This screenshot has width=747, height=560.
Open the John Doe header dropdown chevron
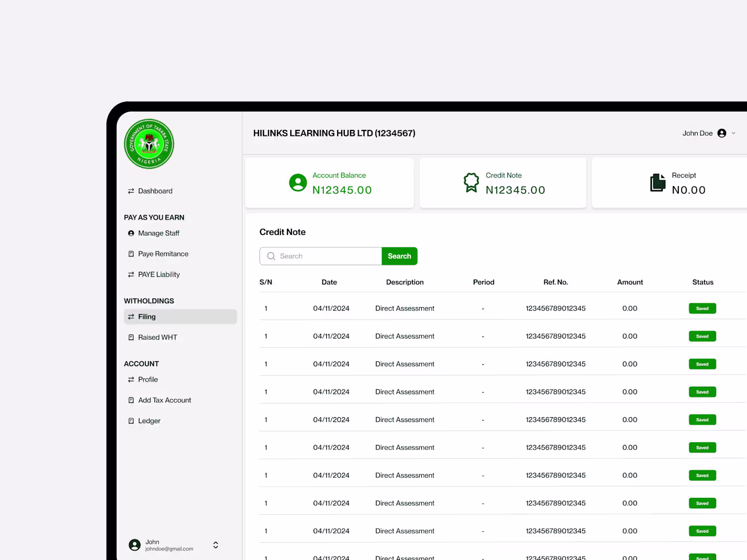click(x=734, y=133)
